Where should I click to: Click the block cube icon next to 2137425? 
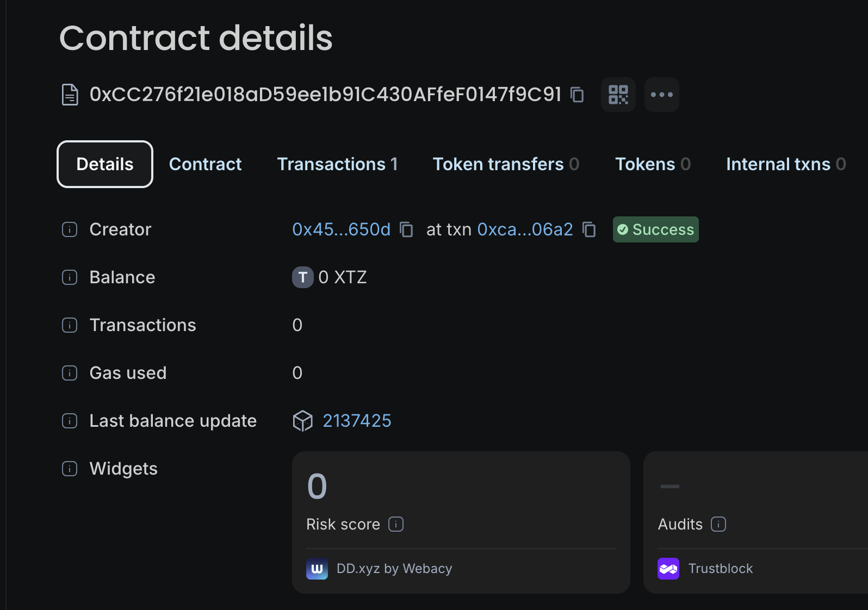click(303, 420)
